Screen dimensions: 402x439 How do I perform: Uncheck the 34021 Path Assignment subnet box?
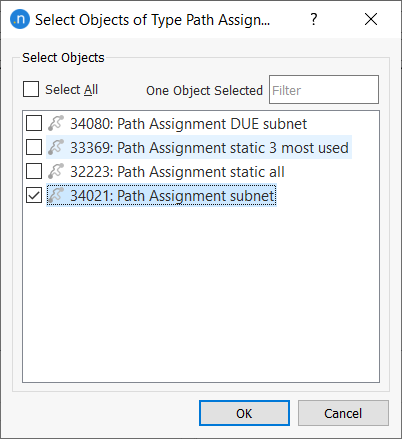pyautogui.click(x=34, y=195)
